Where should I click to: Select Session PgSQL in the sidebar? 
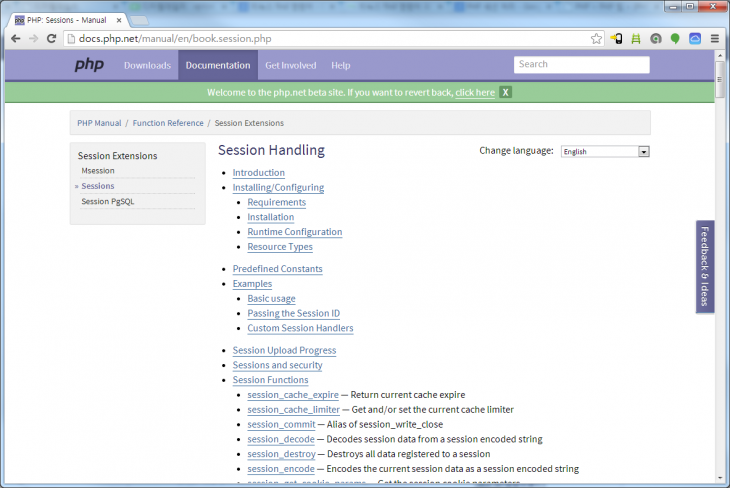point(107,201)
